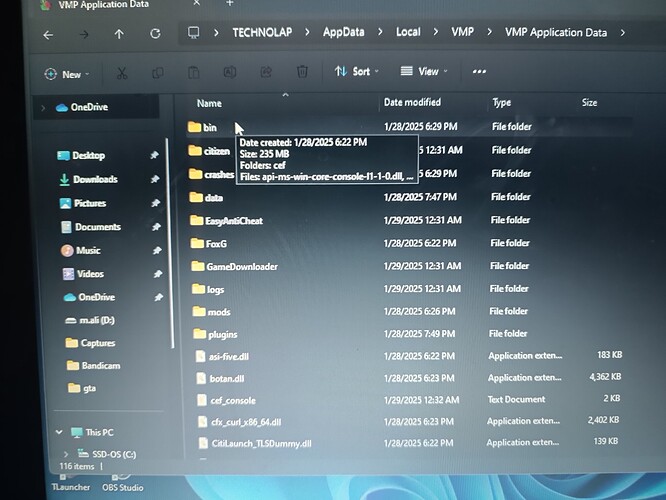666x500 pixels.
Task: Click the AppData breadcrumb segment
Action: [343, 32]
